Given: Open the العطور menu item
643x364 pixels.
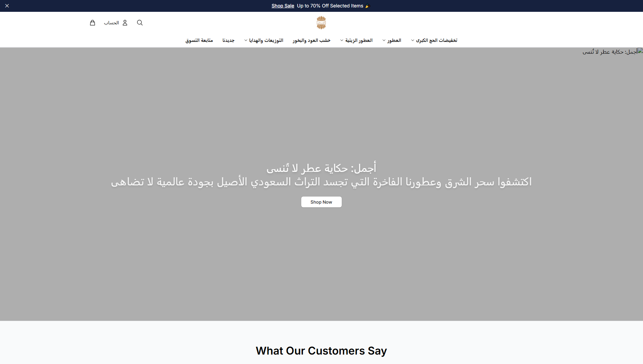Looking at the screenshot, I should 394,40.
